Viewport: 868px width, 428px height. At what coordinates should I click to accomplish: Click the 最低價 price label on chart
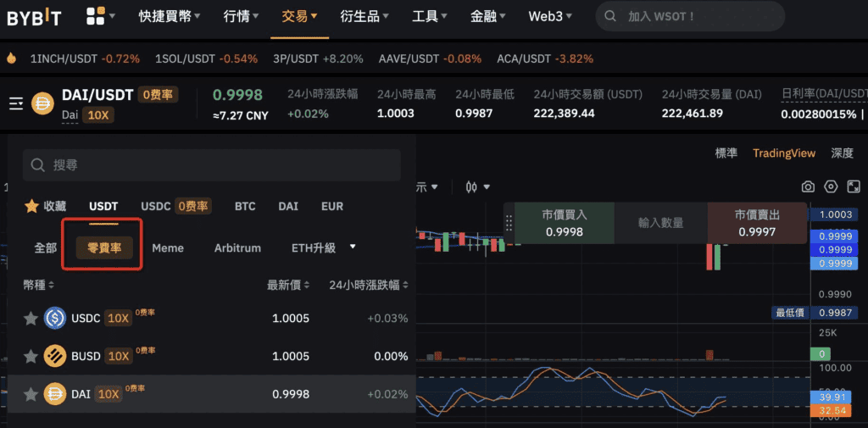pos(790,314)
